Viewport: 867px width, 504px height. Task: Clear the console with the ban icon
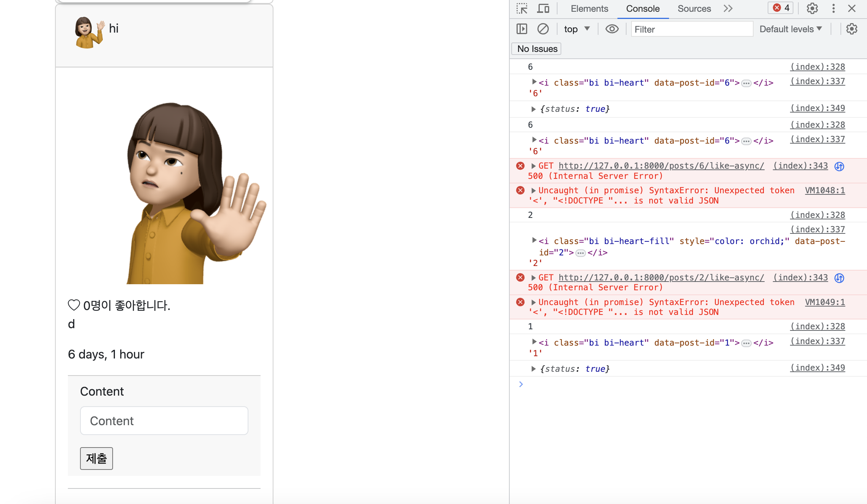click(x=543, y=29)
